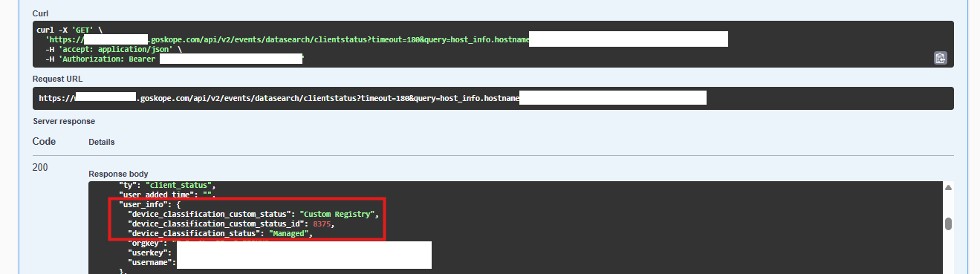Click the "Server response" heading
980x274 pixels.
(64, 120)
